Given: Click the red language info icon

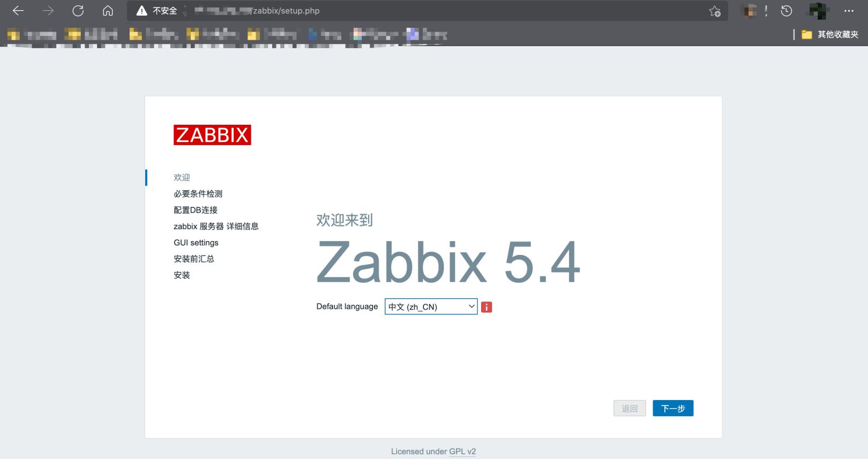Looking at the screenshot, I should [x=487, y=307].
